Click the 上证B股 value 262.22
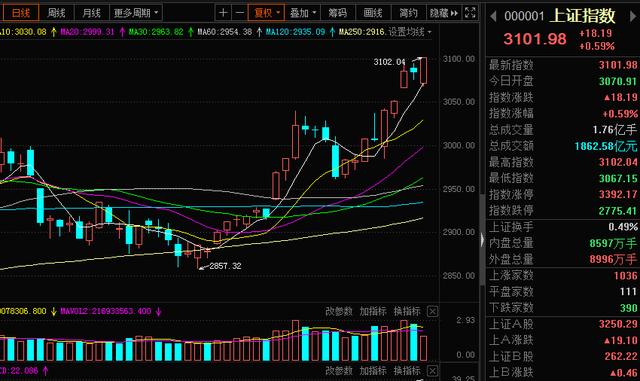Viewport: 640px width, 381px height. (621, 356)
